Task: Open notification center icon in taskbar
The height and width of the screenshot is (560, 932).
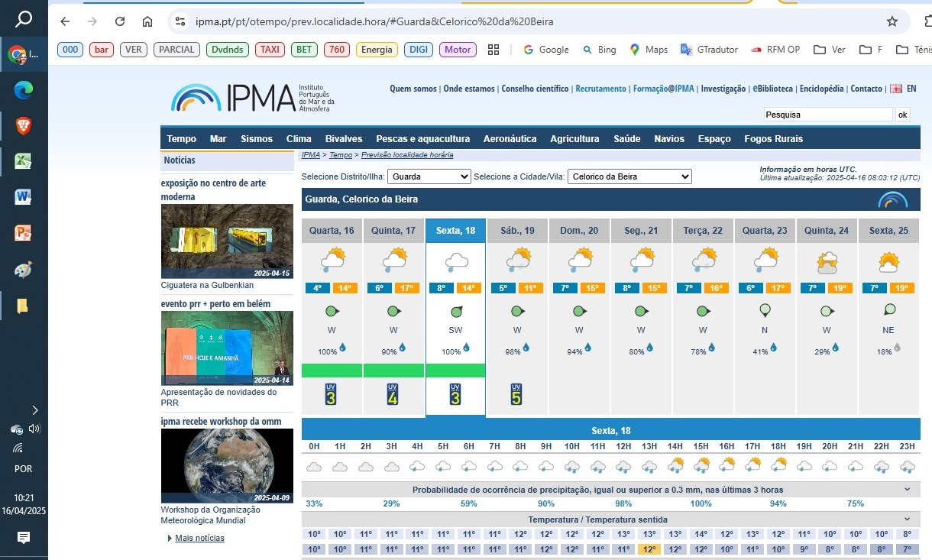Action: coord(24,538)
